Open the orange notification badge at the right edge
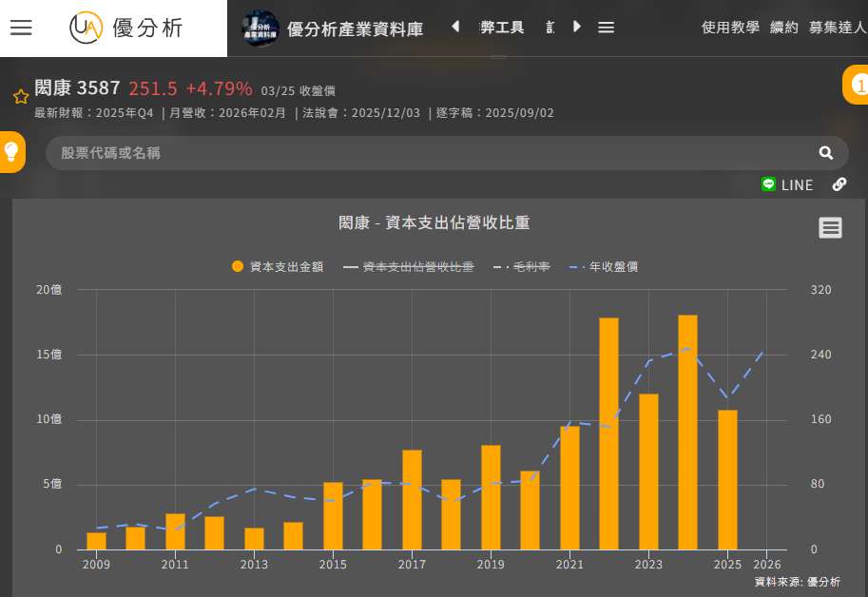Screen dimensions: 868x597 [857, 86]
